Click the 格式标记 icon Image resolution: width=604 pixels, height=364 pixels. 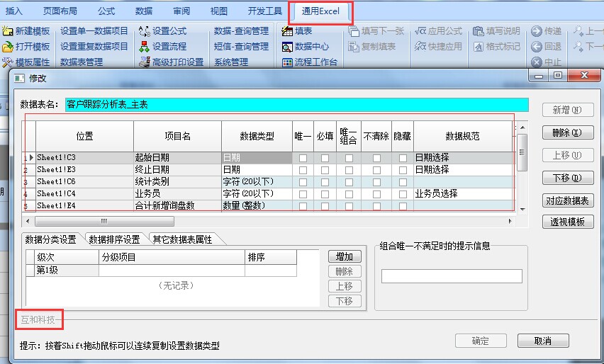point(479,47)
